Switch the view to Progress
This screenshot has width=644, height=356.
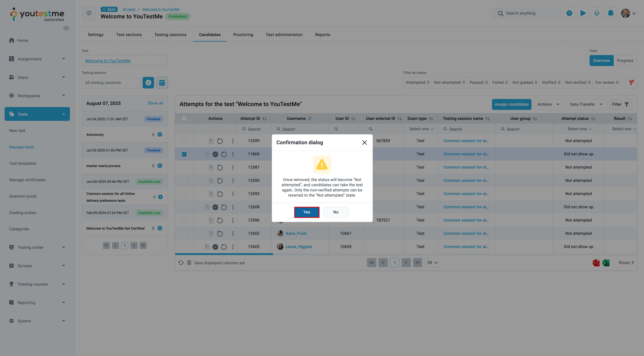click(x=625, y=60)
